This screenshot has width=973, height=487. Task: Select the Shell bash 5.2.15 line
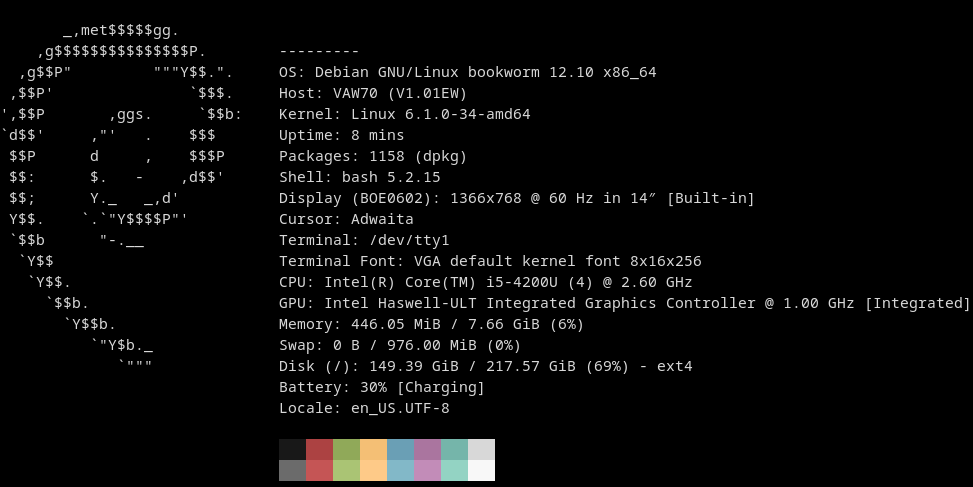[x=359, y=177]
